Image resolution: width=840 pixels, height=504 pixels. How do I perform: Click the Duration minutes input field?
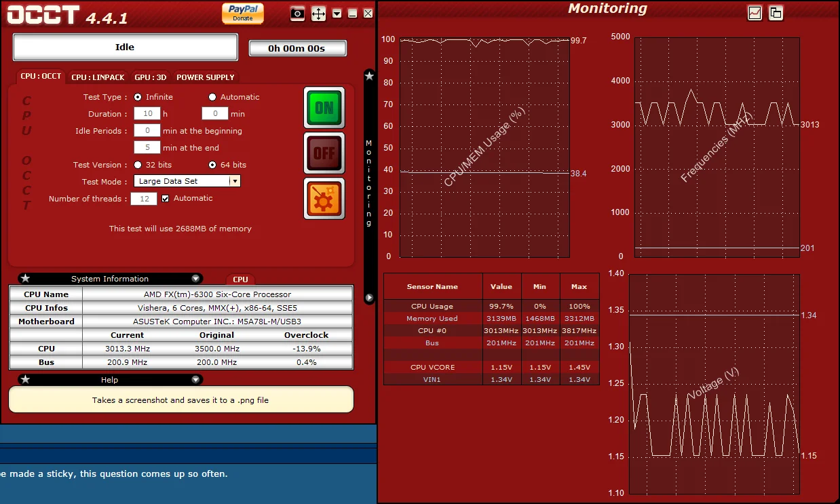point(215,114)
